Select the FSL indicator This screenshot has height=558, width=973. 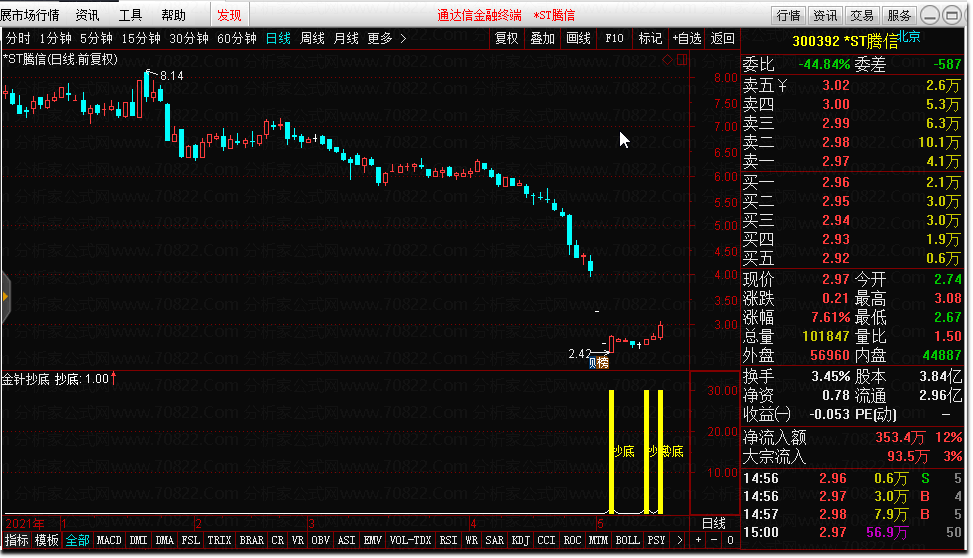pyautogui.click(x=191, y=540)
